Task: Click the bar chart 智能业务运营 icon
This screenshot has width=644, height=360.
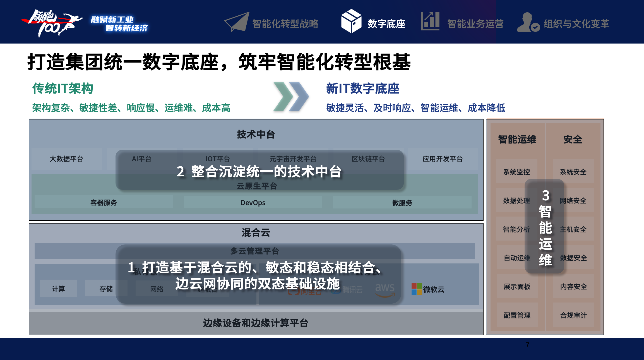Action: (430, 21)
